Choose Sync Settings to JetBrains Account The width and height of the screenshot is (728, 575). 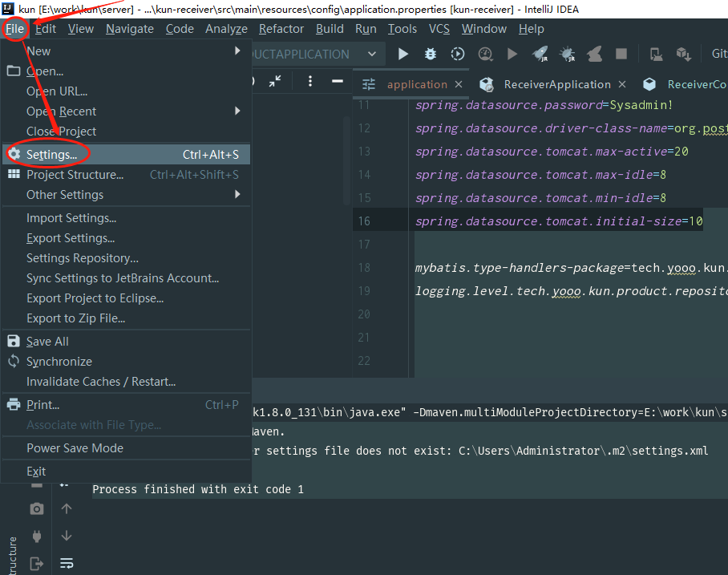coord(127,277)
